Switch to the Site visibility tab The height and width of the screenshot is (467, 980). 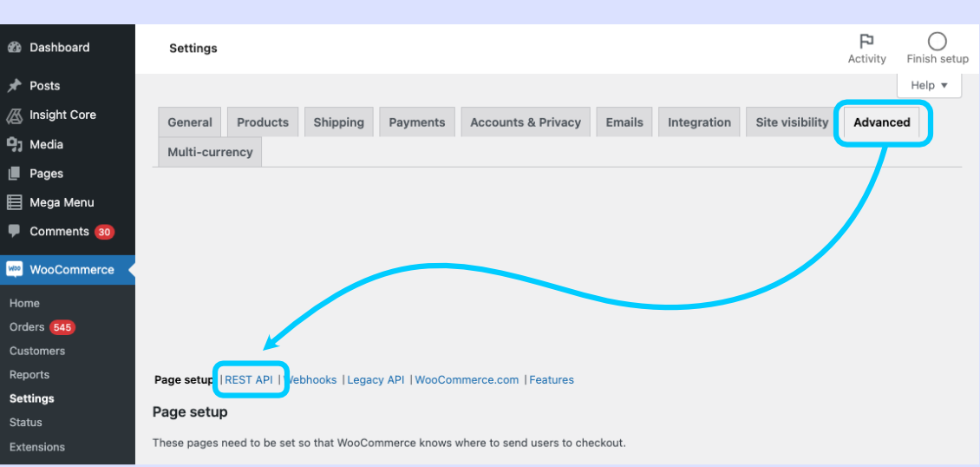click(x=792, y=122)
